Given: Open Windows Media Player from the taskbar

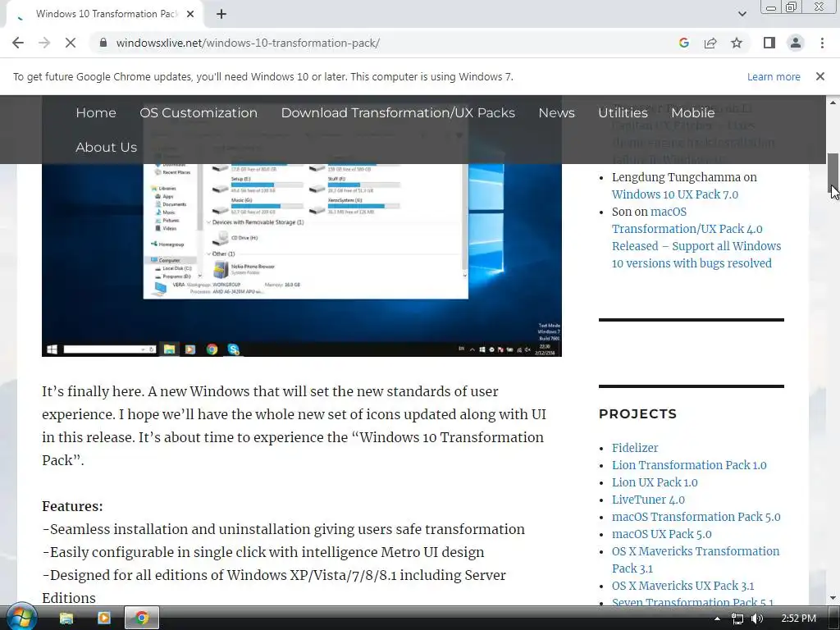Looking at the screenshot, I should (x=104, y=619).
